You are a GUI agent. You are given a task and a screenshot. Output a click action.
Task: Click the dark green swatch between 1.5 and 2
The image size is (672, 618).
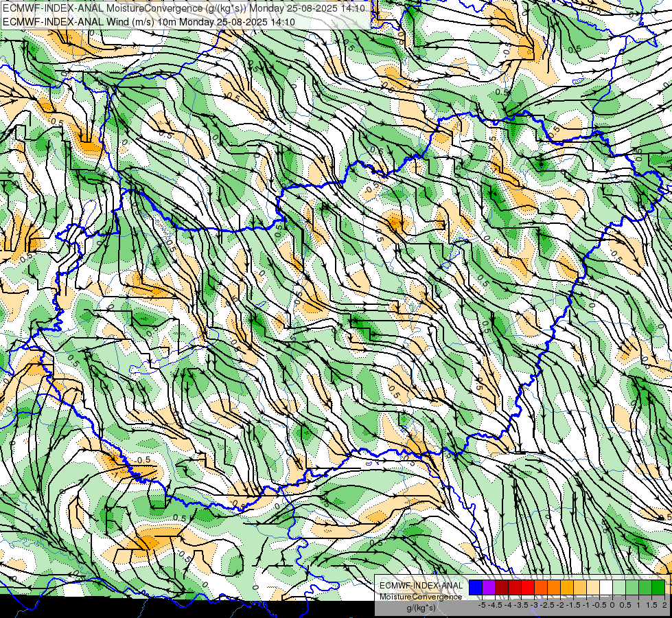(x=658, y=588)
